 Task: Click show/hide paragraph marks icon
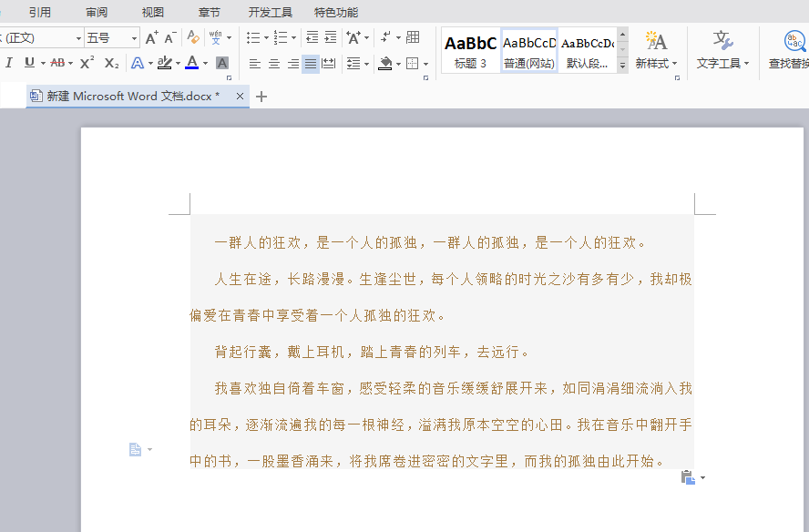(x=385, y=37)
